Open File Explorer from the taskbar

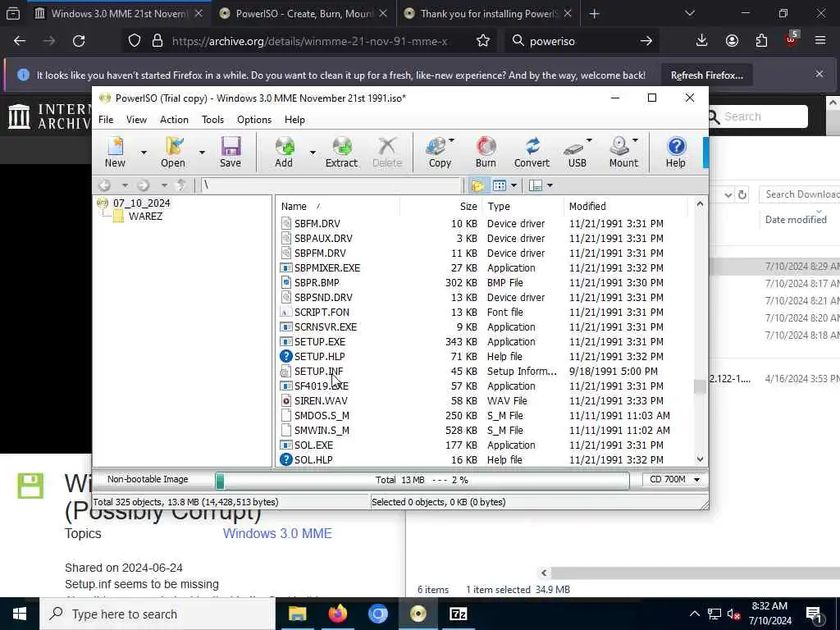tap(297, 614)
